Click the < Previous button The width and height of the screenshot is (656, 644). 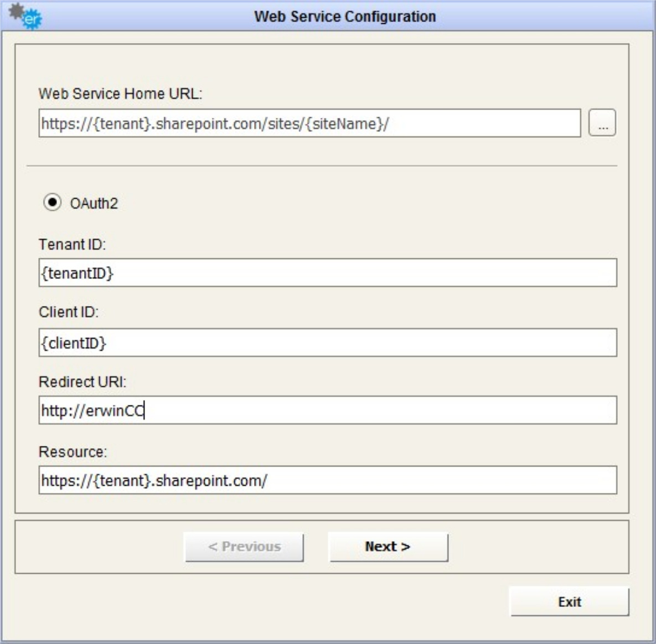tap(244, 547)
